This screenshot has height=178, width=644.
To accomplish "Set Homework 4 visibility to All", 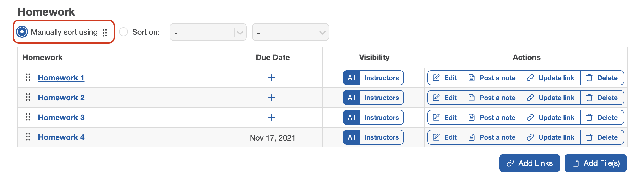I will pos(351,137).
